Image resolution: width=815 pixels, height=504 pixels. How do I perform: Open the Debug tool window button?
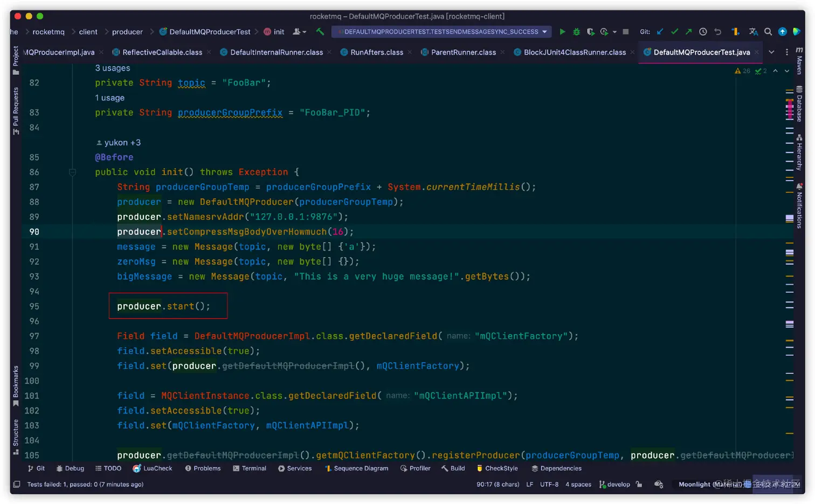pos(70,468)
